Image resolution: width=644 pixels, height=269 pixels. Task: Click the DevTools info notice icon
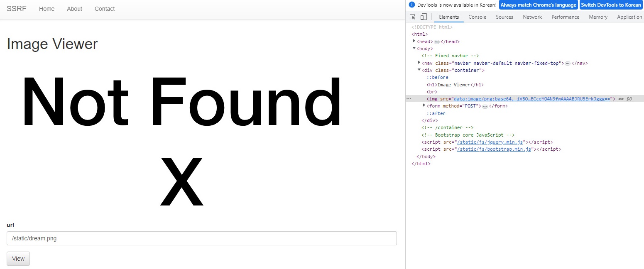pyautogui.click(x=412, y=5)
